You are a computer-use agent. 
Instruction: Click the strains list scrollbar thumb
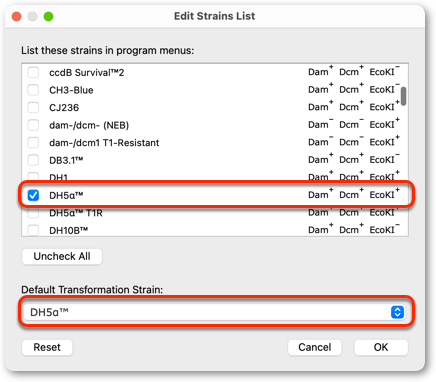tap(403, 96)
